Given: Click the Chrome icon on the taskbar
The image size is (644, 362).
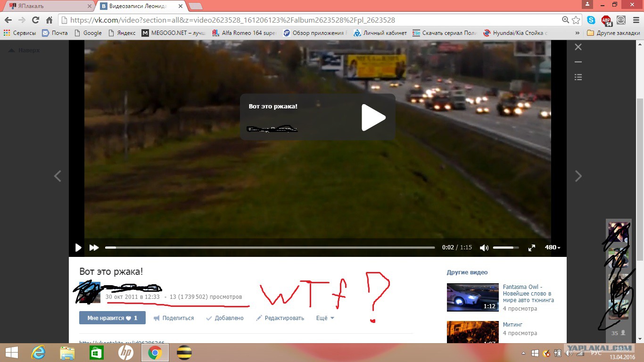Looking at the screenshot, I should coord(155,353).
